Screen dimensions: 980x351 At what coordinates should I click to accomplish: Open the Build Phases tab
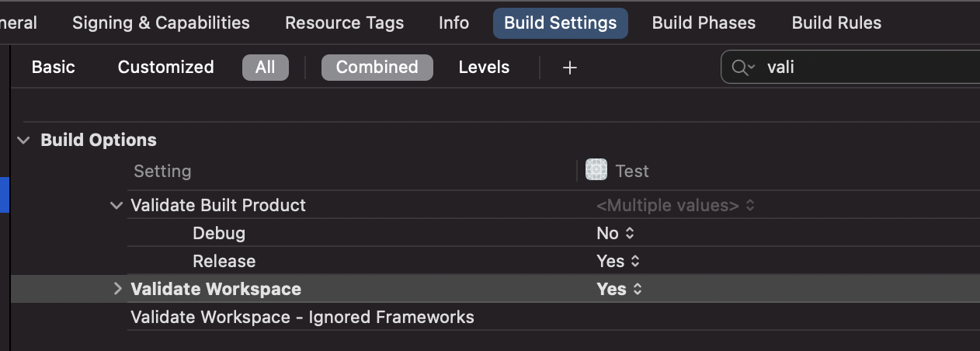click(704, 23)
